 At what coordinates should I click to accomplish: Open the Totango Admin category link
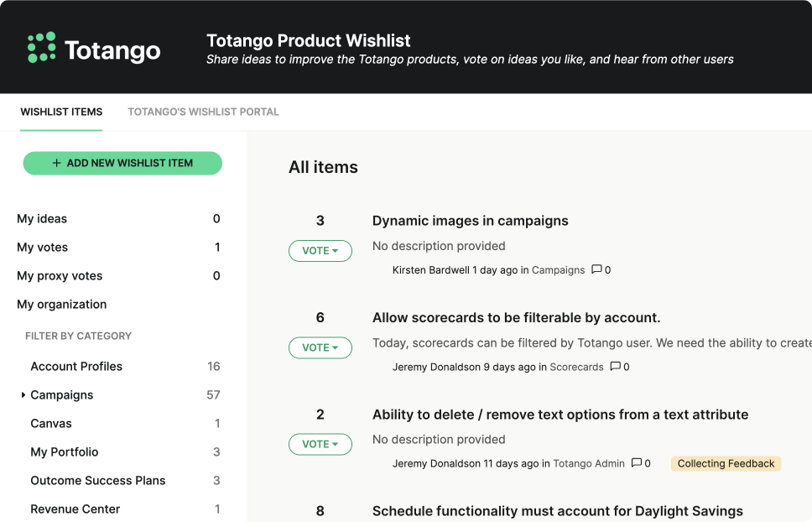(589, 463)
